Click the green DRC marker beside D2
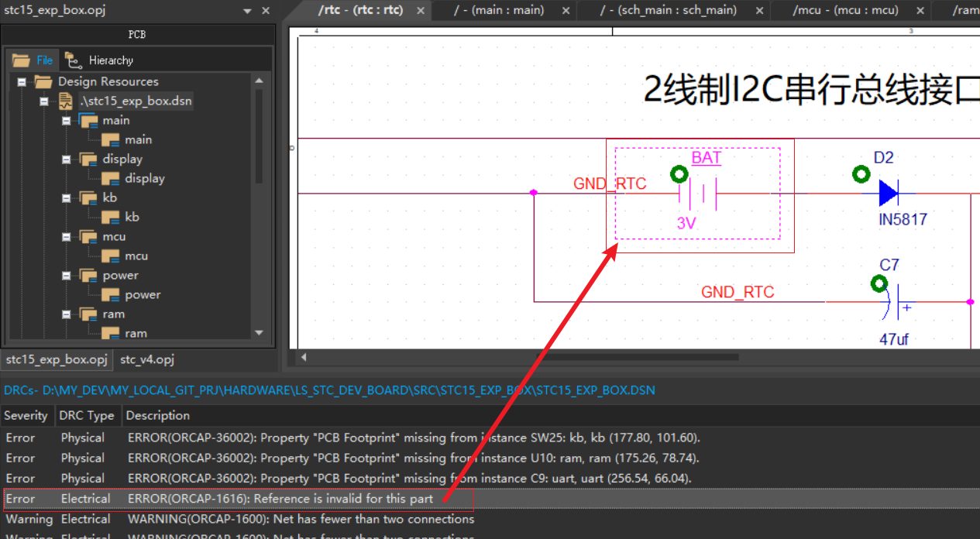This screenshot has width=980, height=539. [861, 174]
